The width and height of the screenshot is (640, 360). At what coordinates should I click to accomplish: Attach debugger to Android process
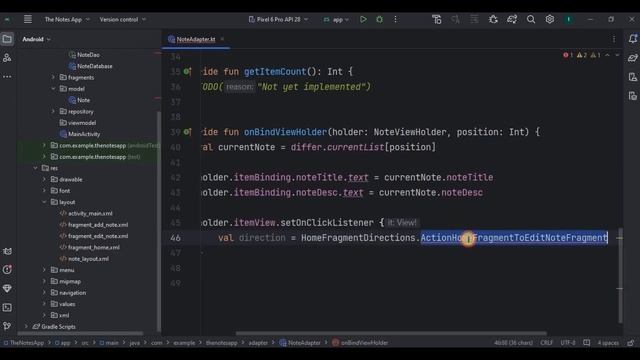coord(493,19)
